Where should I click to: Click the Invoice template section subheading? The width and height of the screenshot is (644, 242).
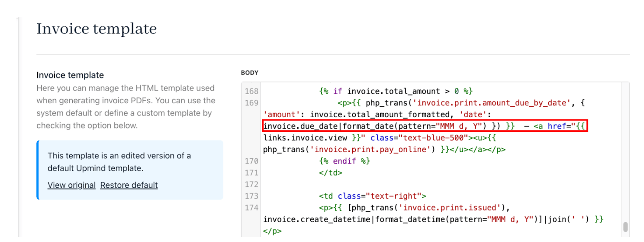(70, 75)
